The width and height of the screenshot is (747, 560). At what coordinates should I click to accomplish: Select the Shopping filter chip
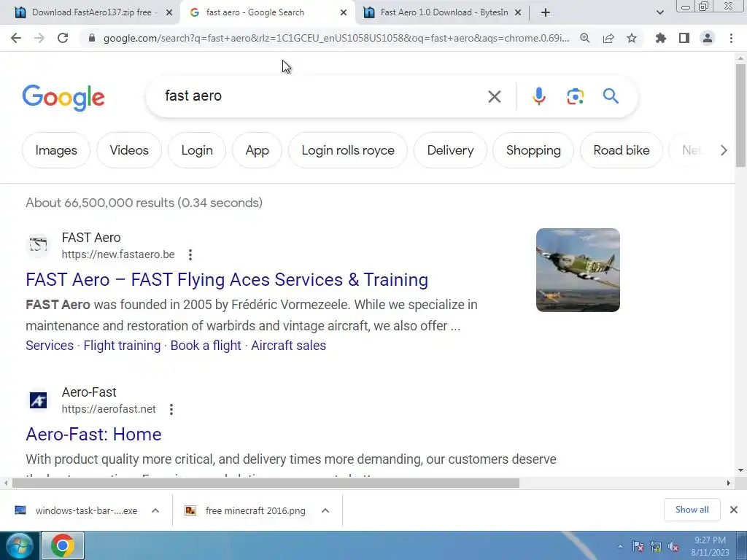[x=533, y=150]
